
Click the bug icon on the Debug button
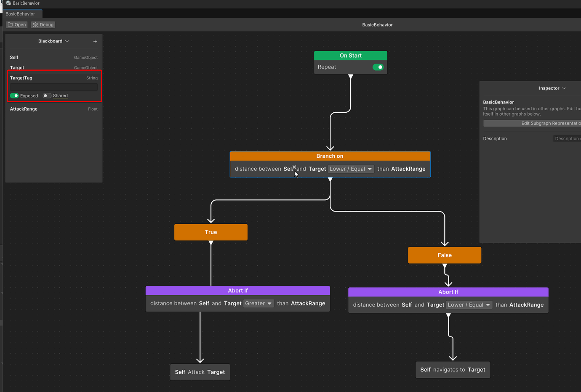(35, 24)
